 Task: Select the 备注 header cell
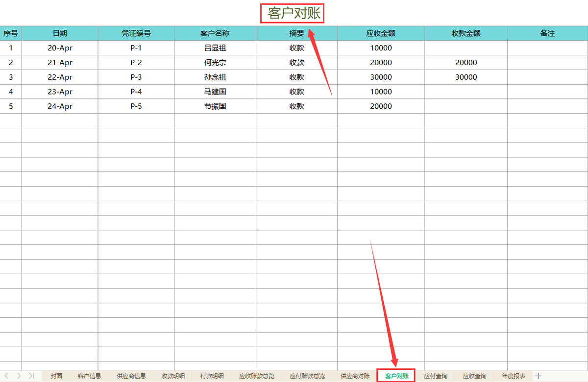pyautogui.click(x=547, y=33)
